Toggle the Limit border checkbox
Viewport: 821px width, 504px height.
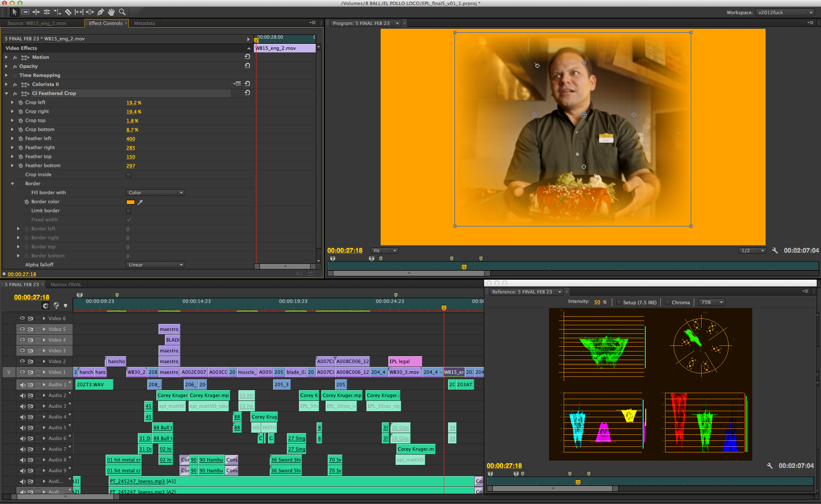[128, 211]
